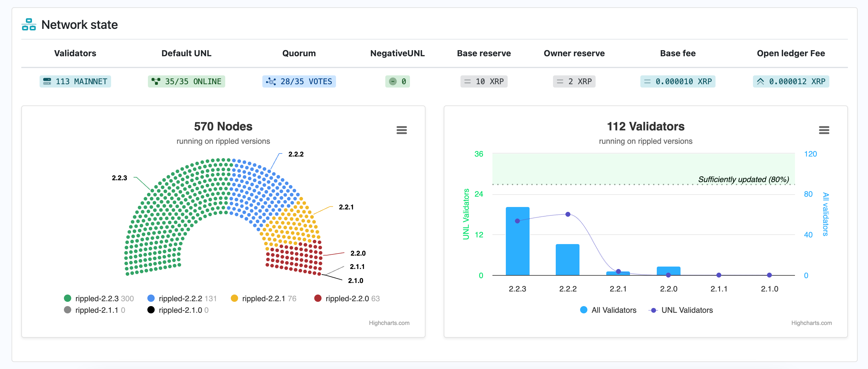
Task: Click the 10 XRP base reserve badge
Action: coord(484,81)
